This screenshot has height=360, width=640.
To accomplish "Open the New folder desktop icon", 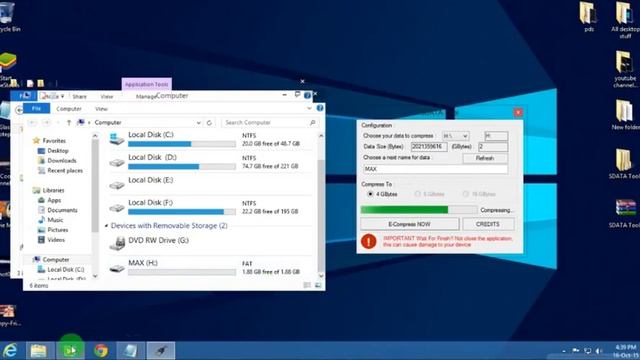I will click(x=625, y=115).
